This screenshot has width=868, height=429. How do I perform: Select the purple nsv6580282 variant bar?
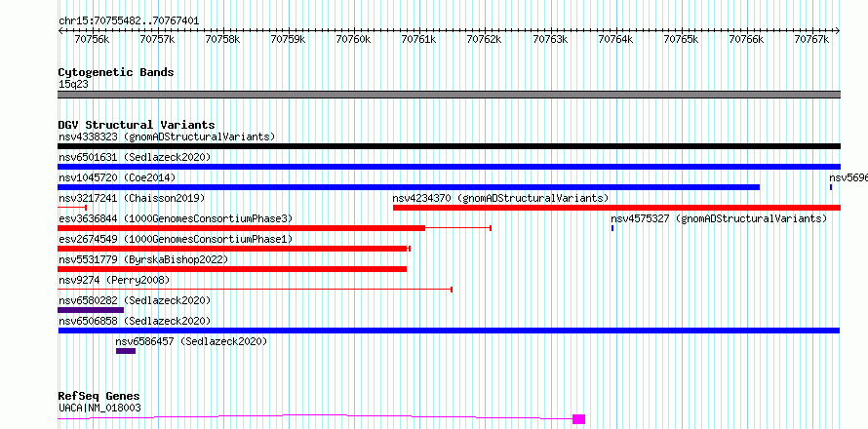(91, 310)
